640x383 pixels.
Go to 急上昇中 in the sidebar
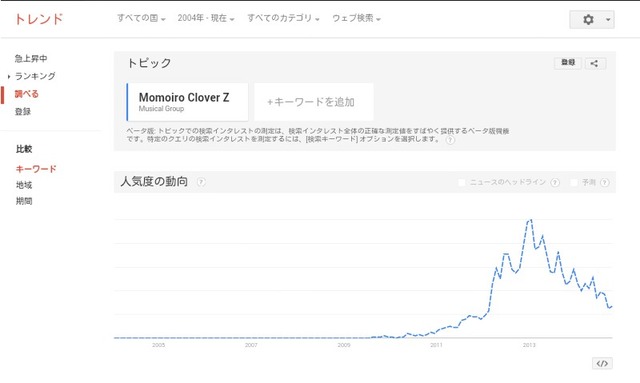(31, 58)
